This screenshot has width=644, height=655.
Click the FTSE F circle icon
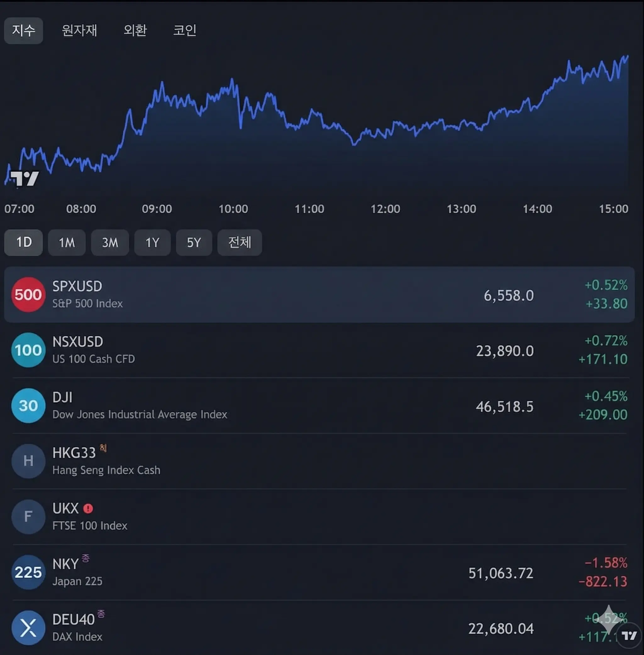[x=28, y=517]
